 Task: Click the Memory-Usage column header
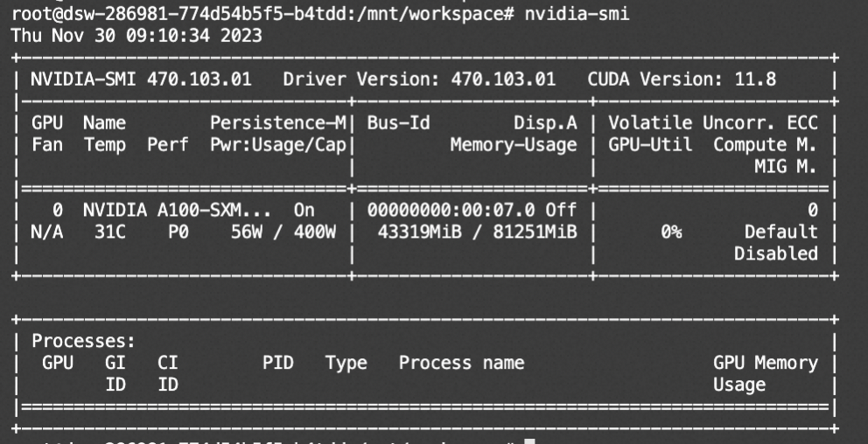514,145
